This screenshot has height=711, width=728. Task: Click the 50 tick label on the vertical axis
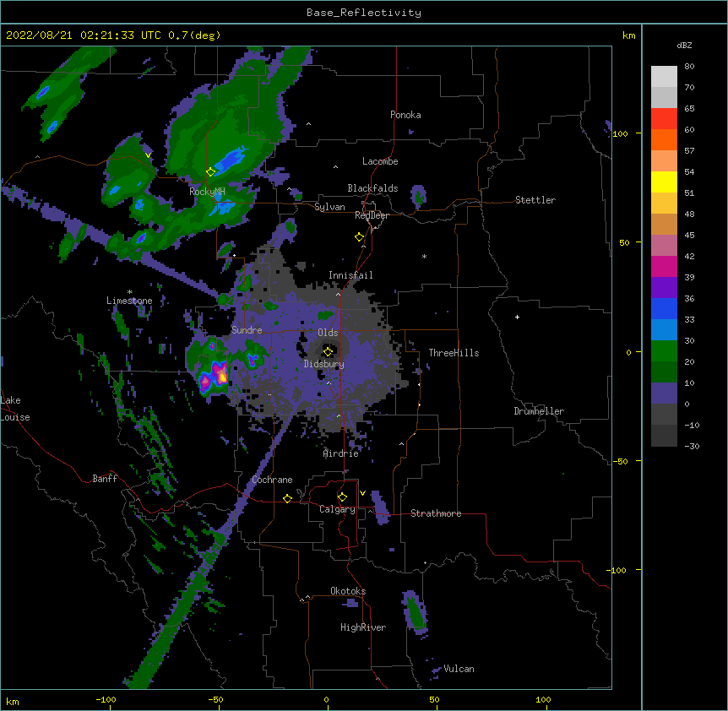[624, 242]
